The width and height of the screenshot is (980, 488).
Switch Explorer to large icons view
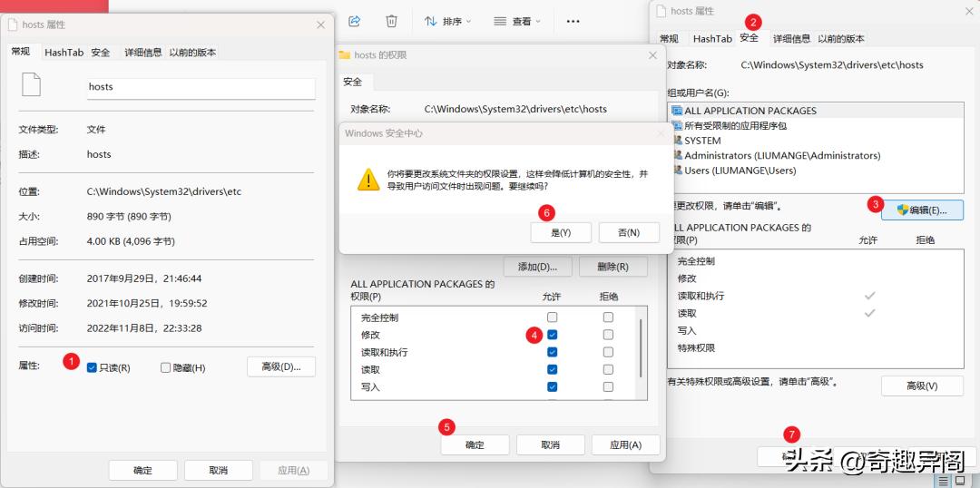(961, 481)
